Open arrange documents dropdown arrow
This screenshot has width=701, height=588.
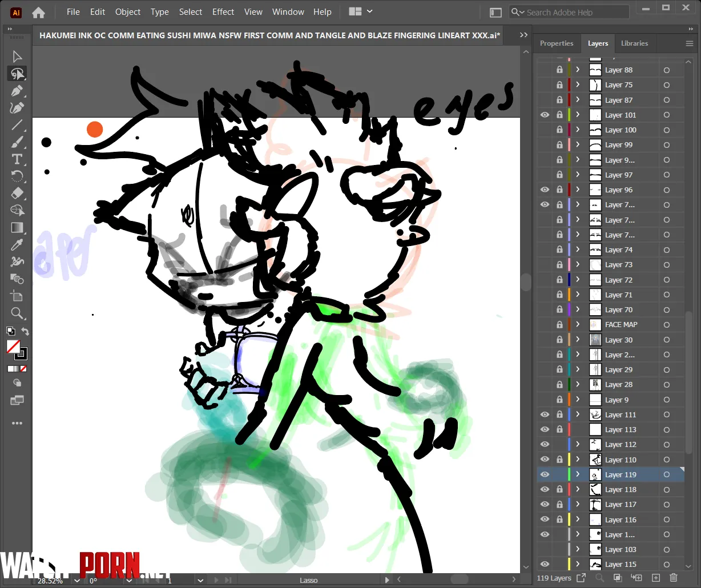[370, 11]
